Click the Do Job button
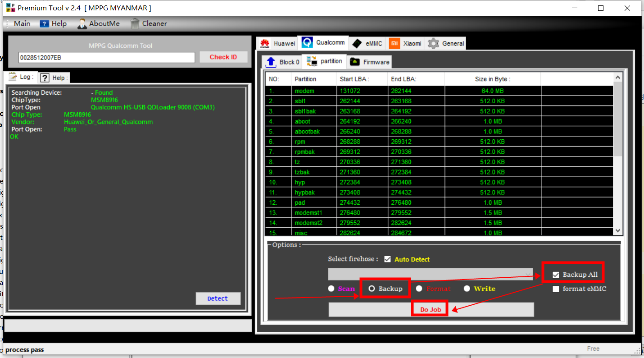The image size is (644, 358). pyautogui.click(x=431, y=310)
